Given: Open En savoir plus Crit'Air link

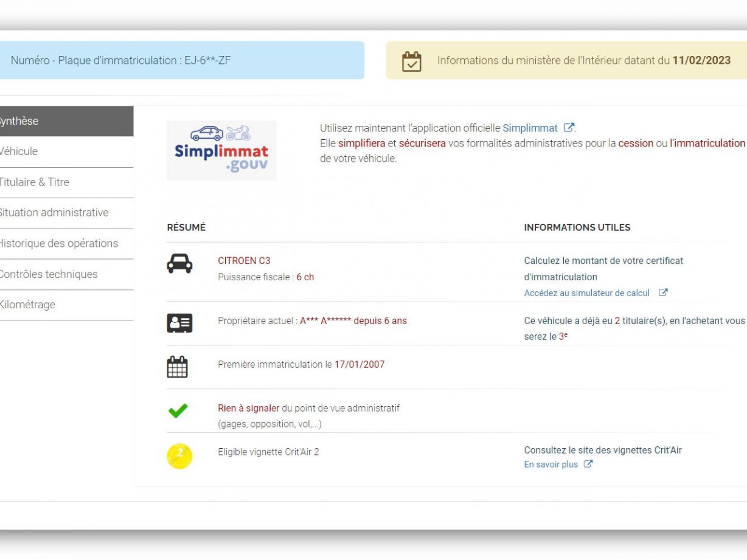Looking at the screenshot, I should click(551, 465).
